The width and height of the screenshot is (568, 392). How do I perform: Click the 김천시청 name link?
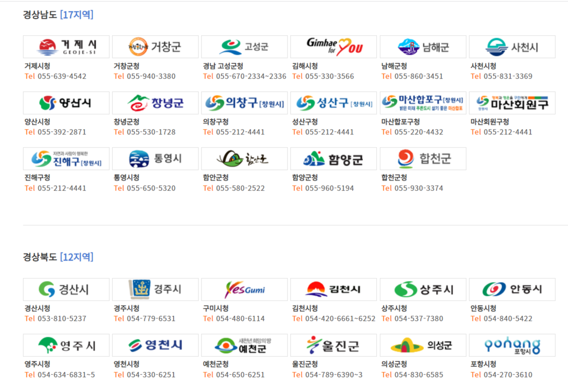tap(305, 308)
